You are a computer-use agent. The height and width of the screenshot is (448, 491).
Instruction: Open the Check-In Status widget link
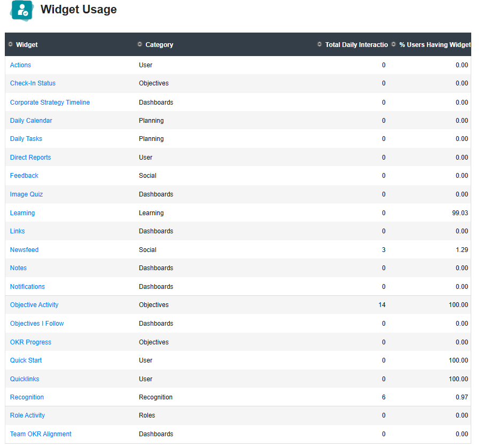33,83
